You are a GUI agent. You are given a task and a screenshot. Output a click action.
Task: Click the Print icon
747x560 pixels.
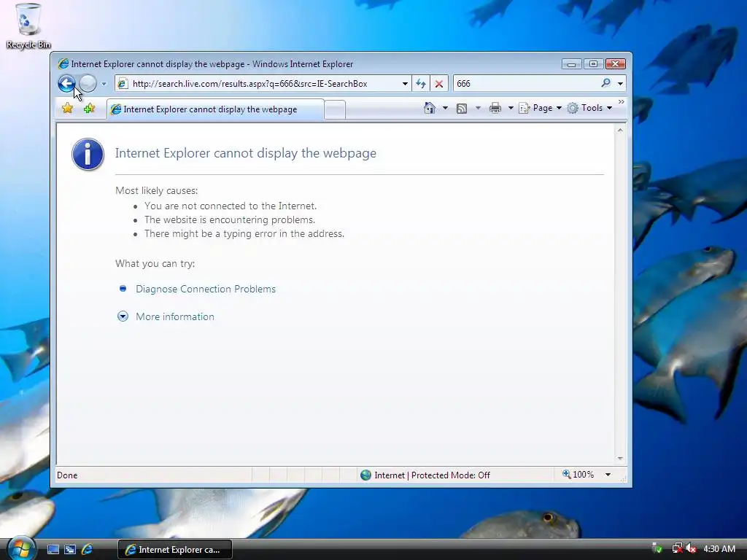(495, 108)
